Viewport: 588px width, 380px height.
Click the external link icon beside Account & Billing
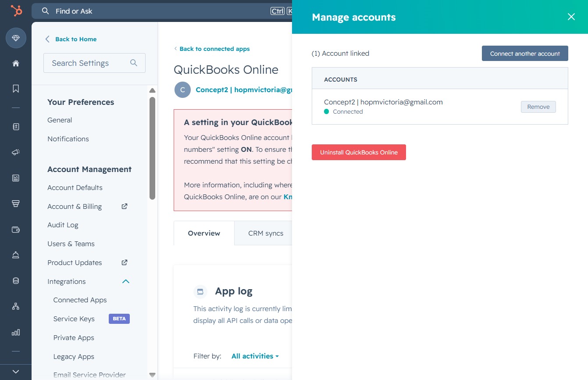(125, 206)
